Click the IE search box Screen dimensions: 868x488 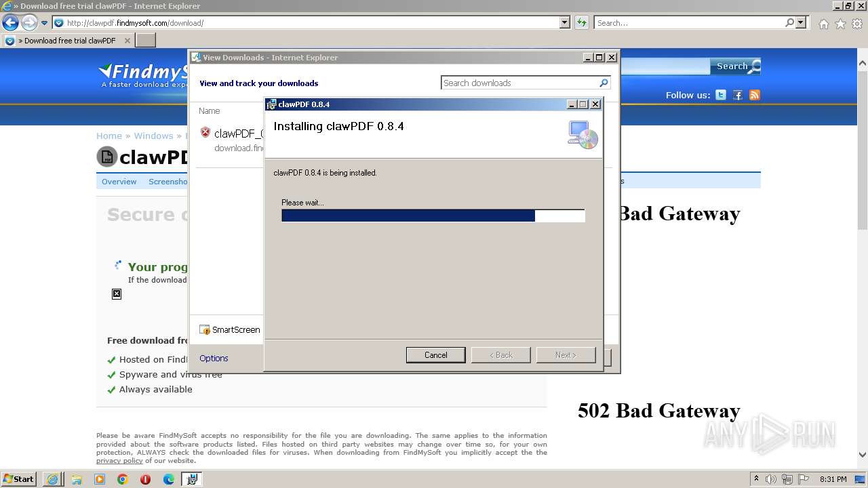pyautogui.click(x=689, y=23)
